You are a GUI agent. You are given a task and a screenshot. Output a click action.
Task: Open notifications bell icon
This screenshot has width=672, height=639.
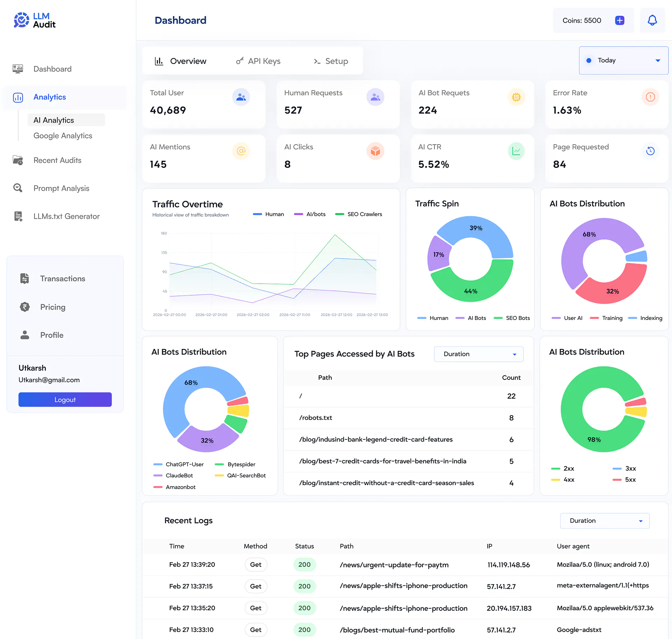[652, 20]
